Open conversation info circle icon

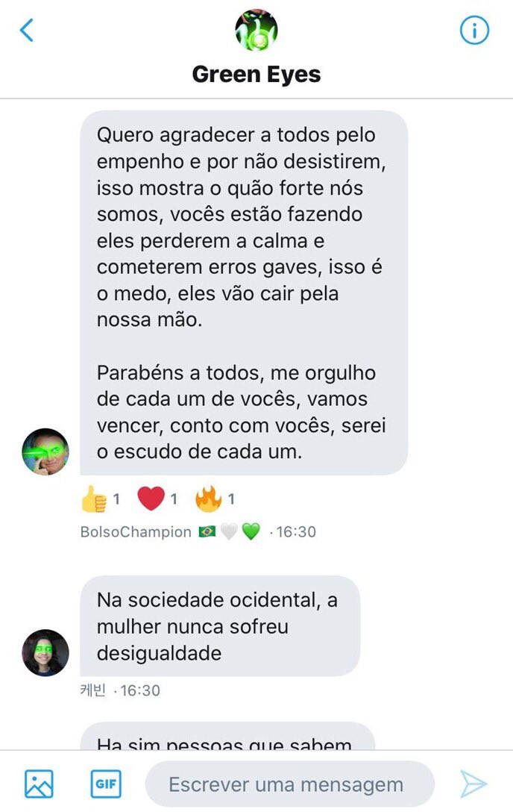click(x=474, y=30)
